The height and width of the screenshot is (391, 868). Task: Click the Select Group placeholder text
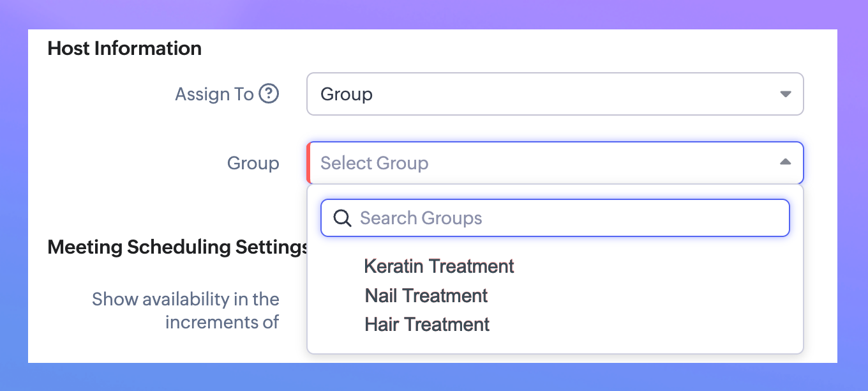click(x=374, y=163)
